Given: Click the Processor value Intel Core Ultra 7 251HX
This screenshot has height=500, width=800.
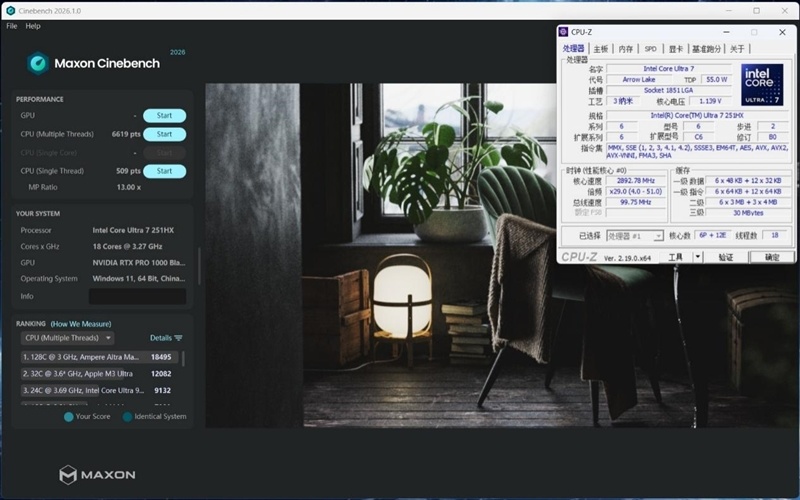Looking at the screenshot, I should coord(133,230).
